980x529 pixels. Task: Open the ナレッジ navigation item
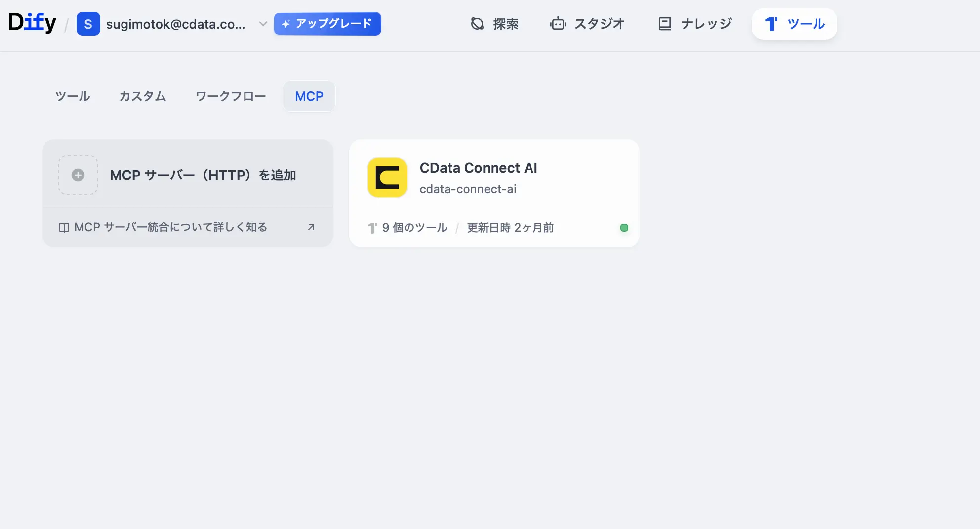click(695, 24)
